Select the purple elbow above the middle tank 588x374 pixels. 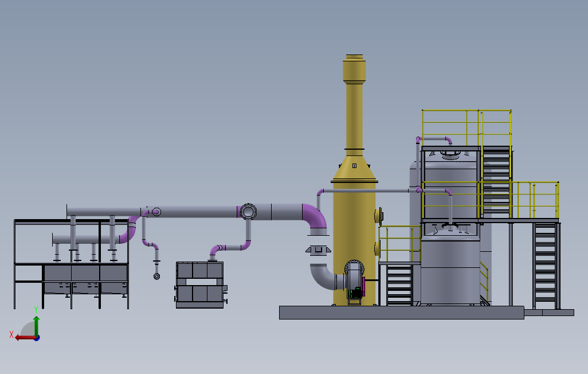(215, 250)
